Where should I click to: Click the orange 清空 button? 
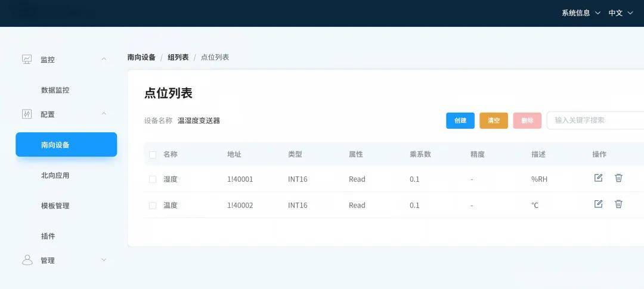click(x=494, y=121)
